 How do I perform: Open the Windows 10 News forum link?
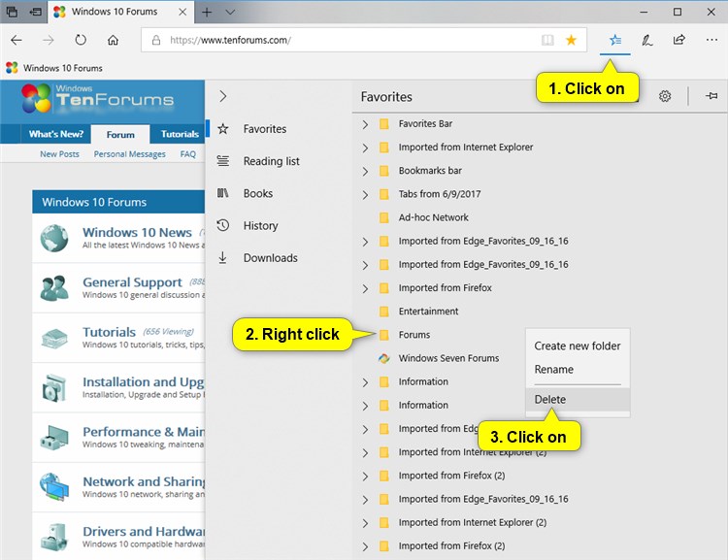[137, 232]
